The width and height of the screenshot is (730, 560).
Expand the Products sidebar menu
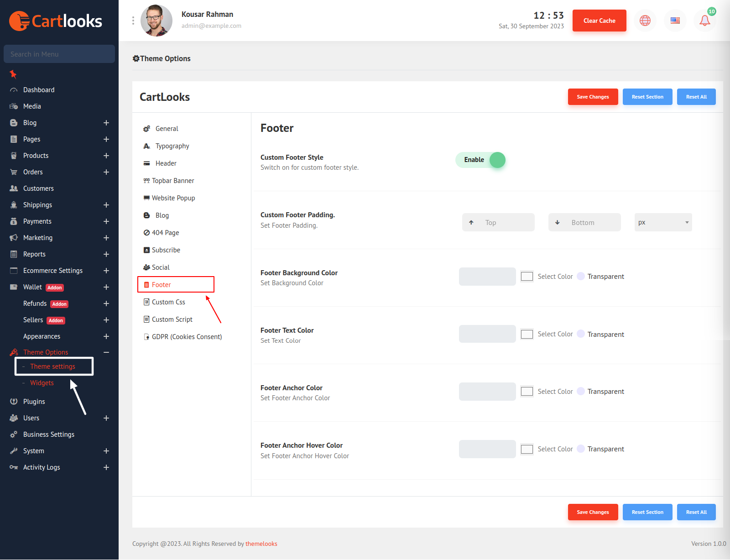pos(106,156)
